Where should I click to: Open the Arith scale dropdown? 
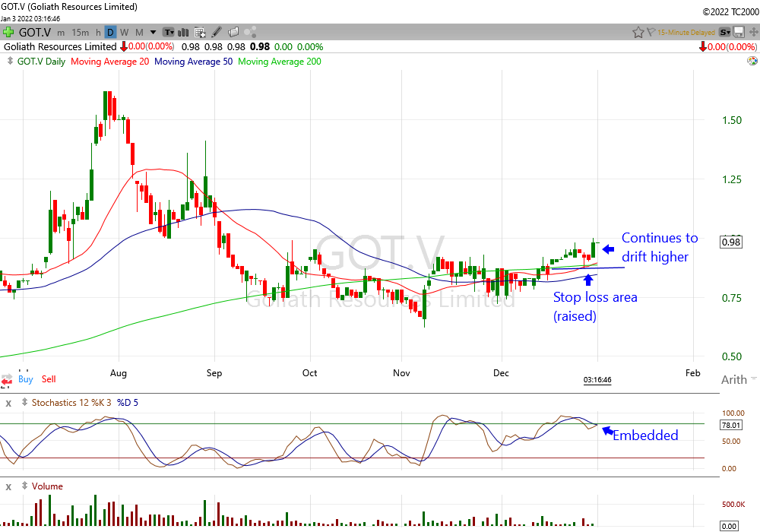click(x=739, y=379)
